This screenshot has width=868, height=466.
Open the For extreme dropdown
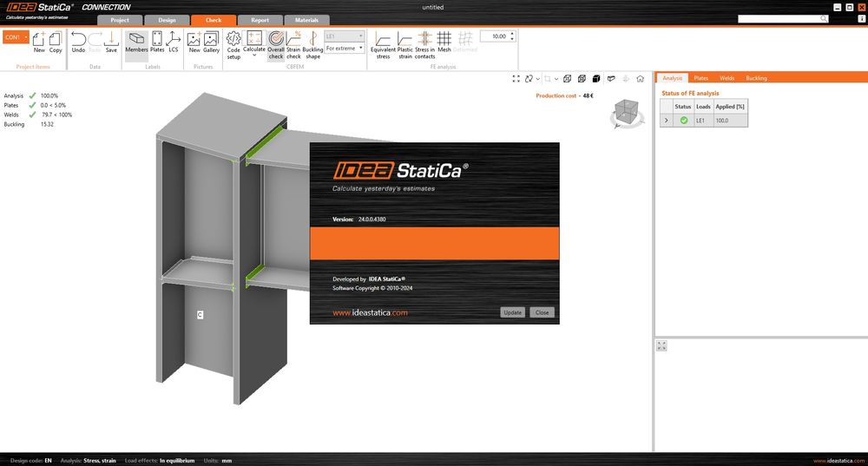coord(344,49)
